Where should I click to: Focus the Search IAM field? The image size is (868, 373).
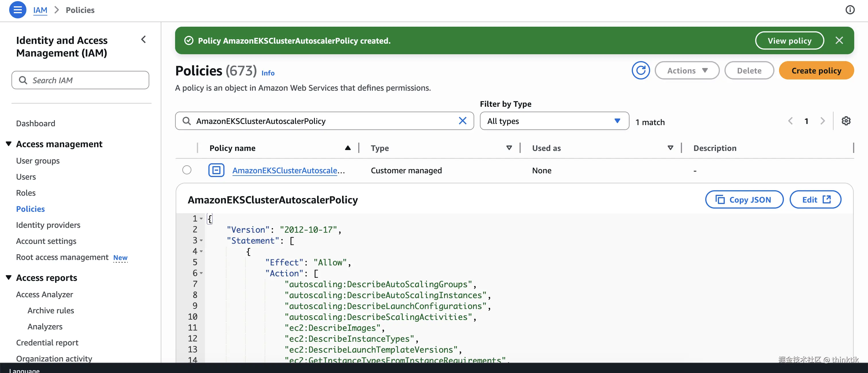pos(80,80)
